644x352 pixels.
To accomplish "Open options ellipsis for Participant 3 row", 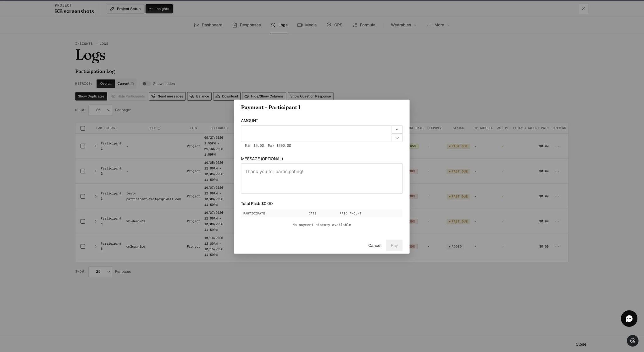I will 557,196.
